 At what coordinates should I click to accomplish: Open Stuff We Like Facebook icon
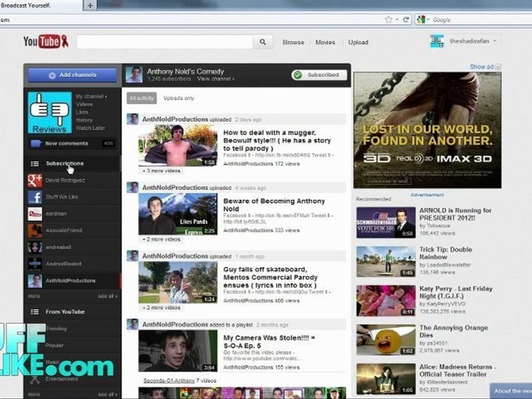pyautogui.click(x=34, y=197)
